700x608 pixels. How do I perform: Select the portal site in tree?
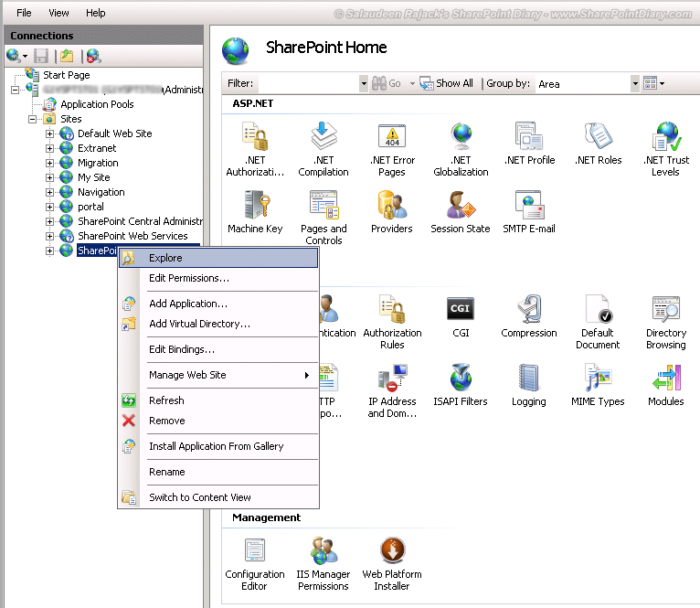point(90,207)
